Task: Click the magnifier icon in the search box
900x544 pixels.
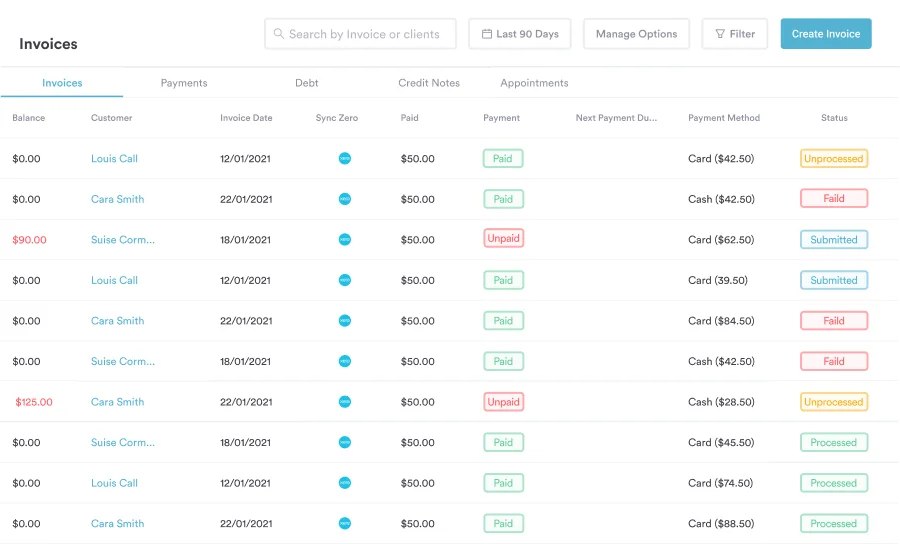Action: point(279,34)
